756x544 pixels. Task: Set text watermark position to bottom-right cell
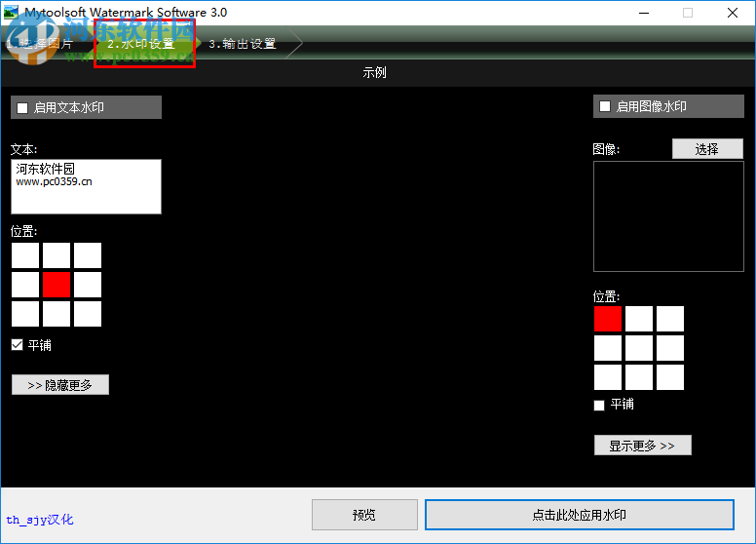88,314
